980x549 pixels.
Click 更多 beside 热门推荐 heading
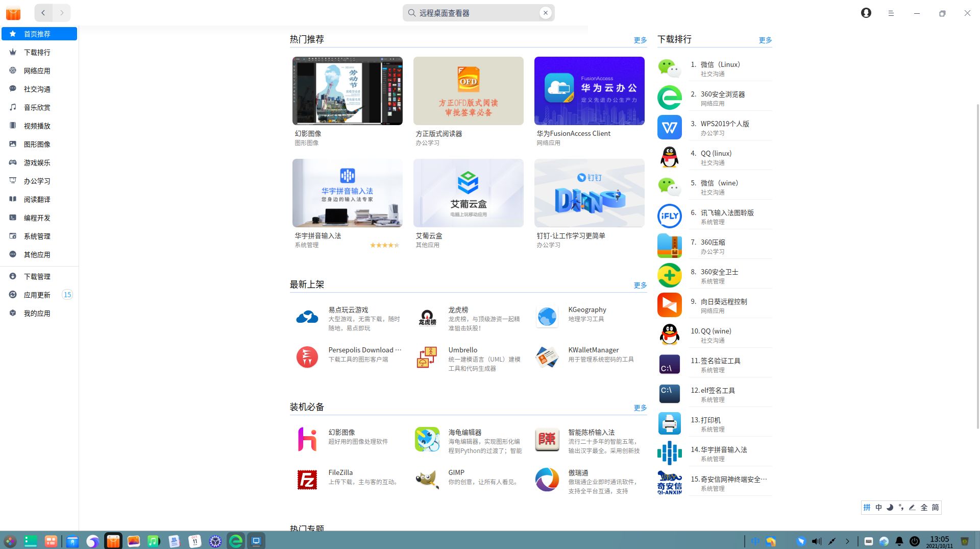(640, 40)
